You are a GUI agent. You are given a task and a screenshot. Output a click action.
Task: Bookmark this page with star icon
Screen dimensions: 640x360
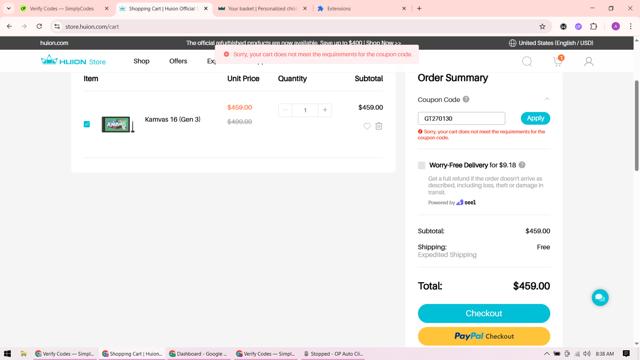(542, 27)
